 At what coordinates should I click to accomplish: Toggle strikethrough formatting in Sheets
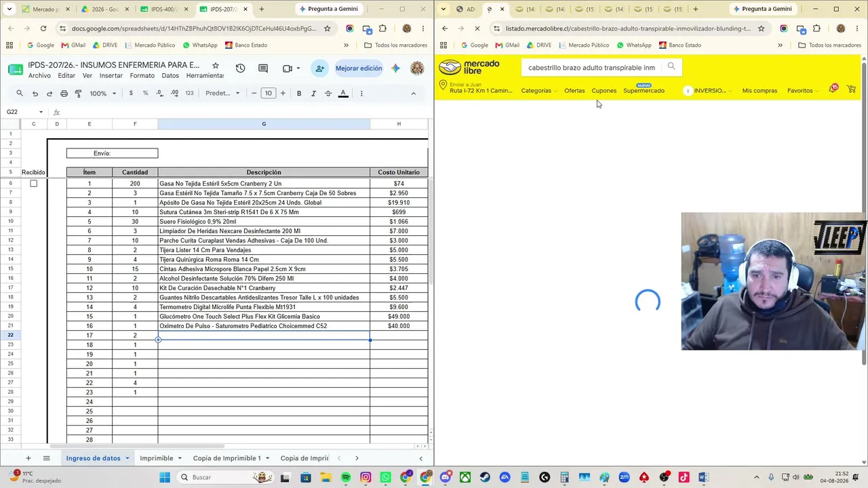click(x=328, y=94)
